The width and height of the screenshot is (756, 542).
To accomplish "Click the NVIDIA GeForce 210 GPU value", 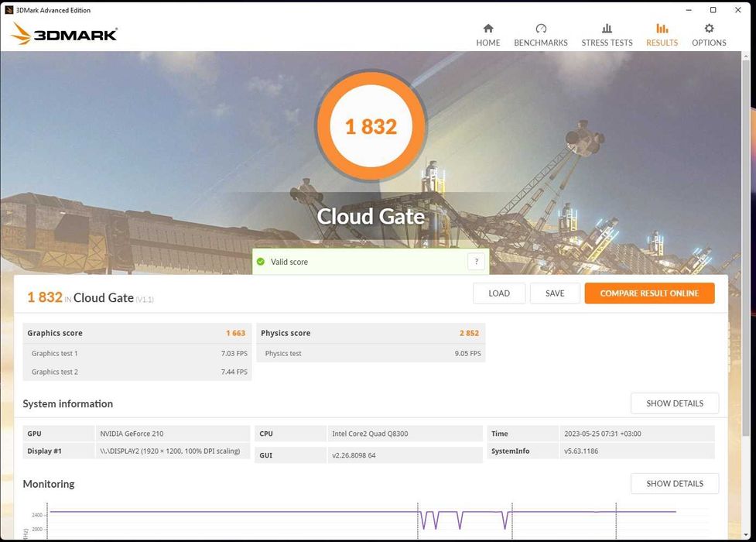I will (x=132, y=434).
